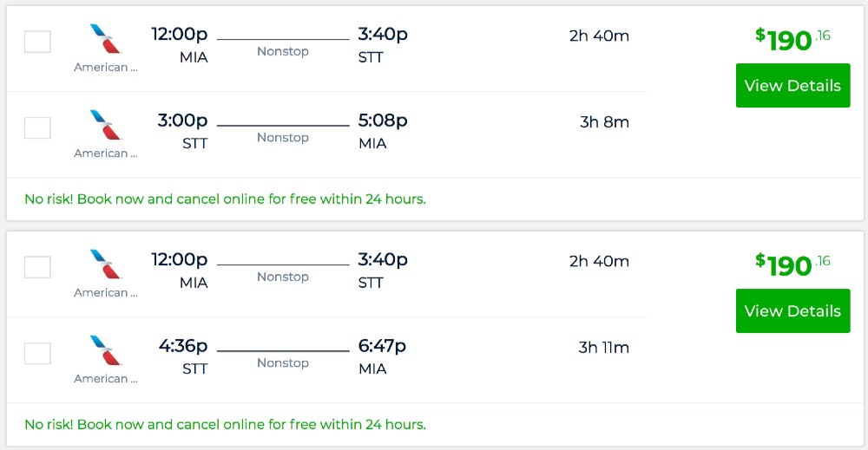Screen dimensions: 868x450
Task: Check the 12:00p MIA flight in second itinerary
Action: click(37, 267)
